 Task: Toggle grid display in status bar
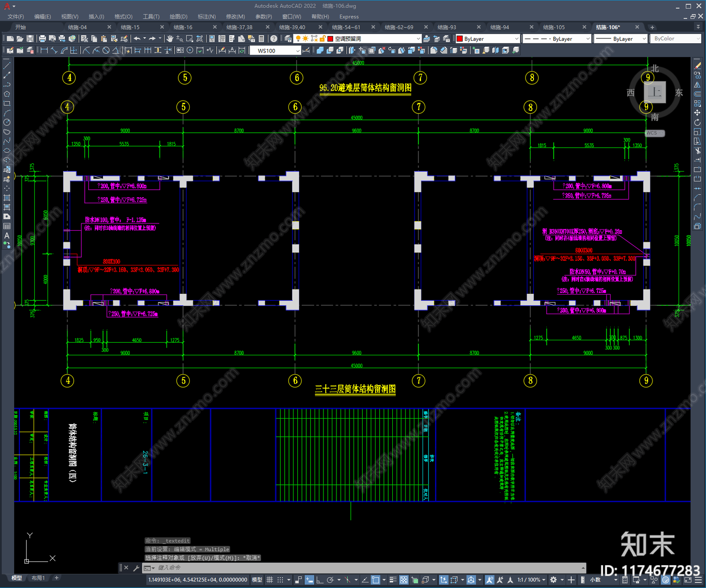(x=270, y=580)
